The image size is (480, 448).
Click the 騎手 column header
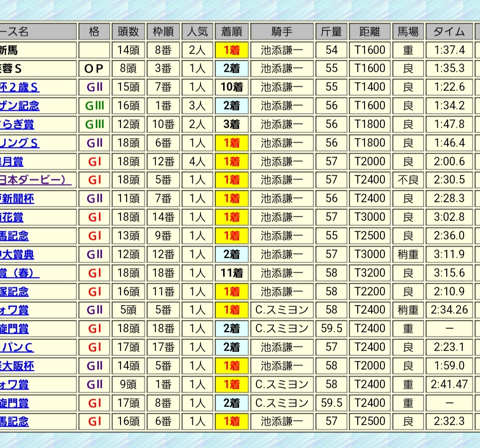[x=282, y=32]
